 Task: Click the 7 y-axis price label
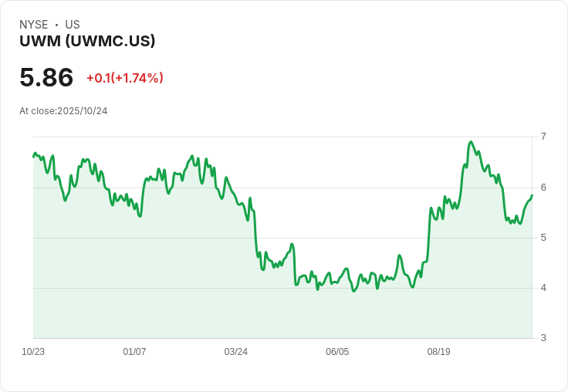tap(543, 137)
